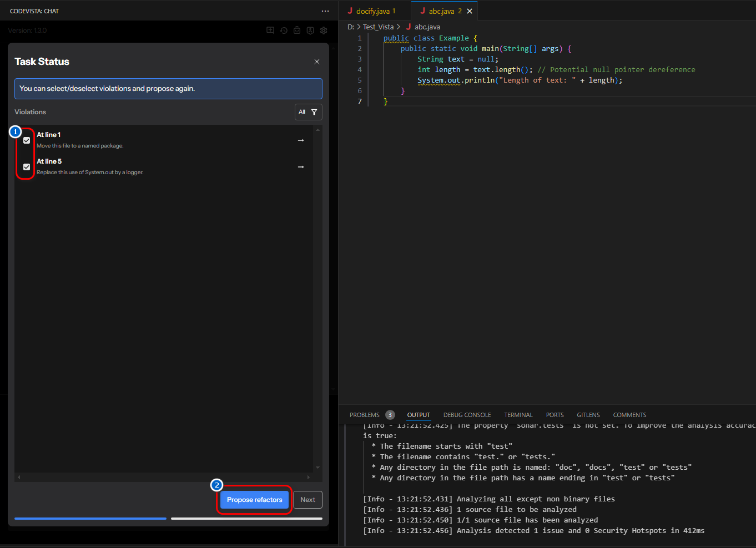Screen dimensions: 756x548
Task: Click the 'String text = null;' code line
Action: tap(458, 59)
